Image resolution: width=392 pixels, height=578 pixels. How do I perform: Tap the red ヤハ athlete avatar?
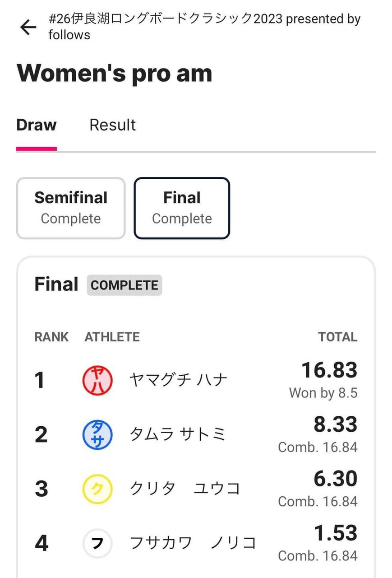pos(97,380)
